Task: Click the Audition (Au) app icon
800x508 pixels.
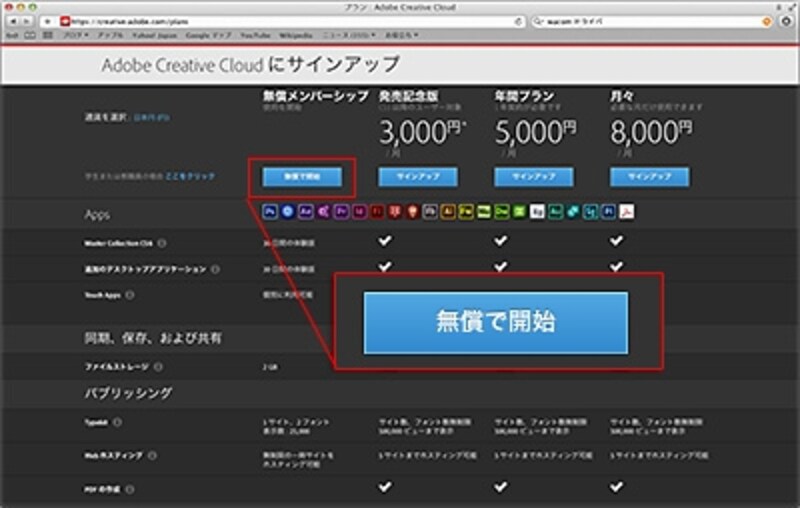Action: click(x=555, y=211)
